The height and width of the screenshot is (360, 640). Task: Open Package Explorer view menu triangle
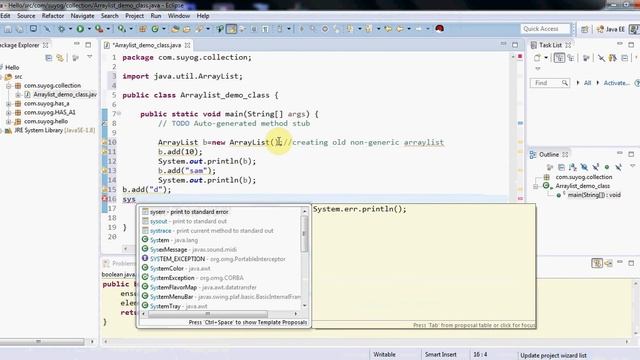[x=89, y=57]
